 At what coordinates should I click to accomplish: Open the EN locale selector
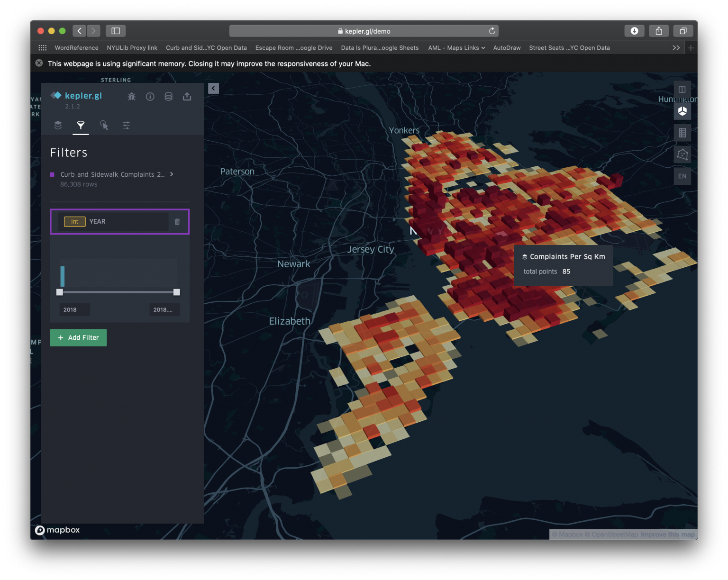(682, 176)
